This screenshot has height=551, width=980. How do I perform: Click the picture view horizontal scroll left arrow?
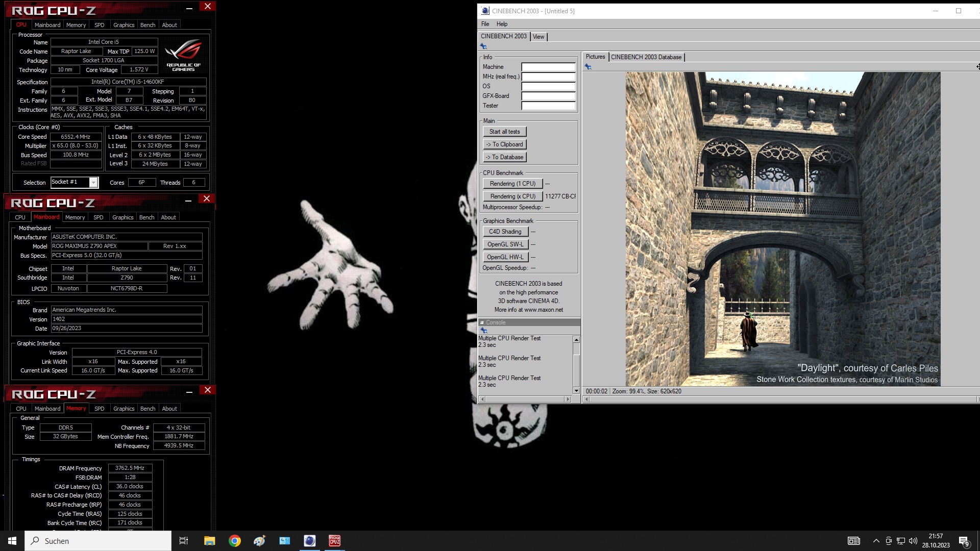(586, 399)
